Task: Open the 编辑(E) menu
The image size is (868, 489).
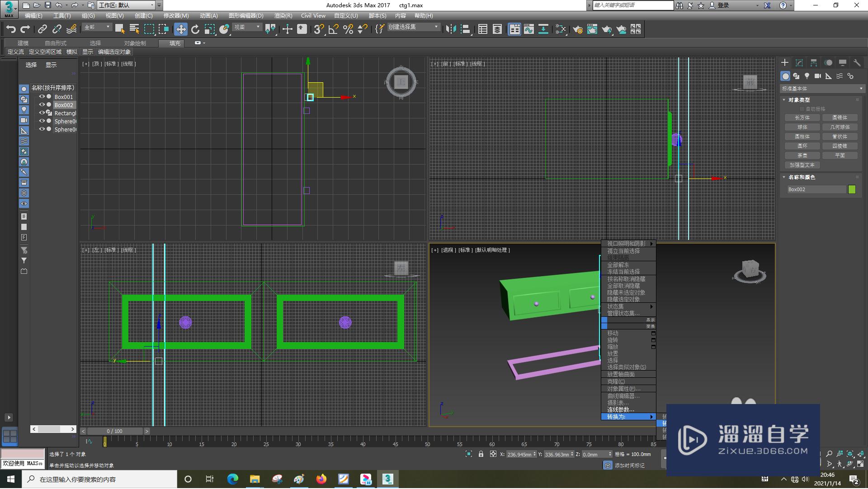Action: [x=33, y=16]
